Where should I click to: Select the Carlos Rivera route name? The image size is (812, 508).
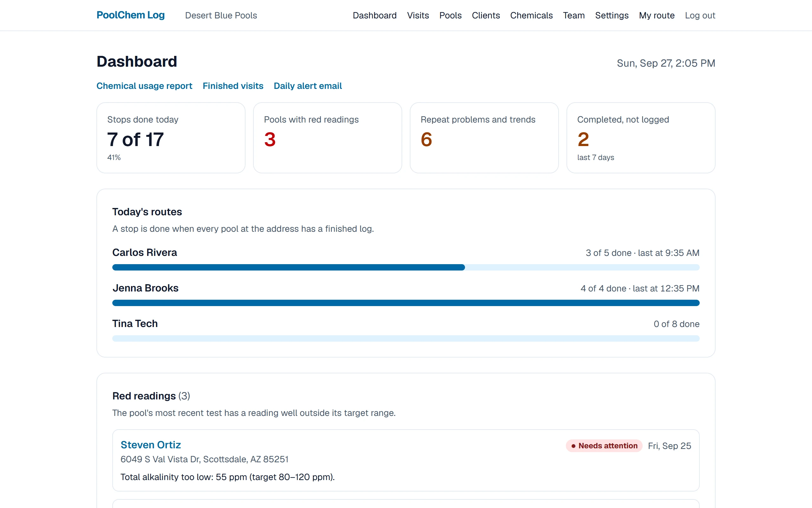point(145,253)
